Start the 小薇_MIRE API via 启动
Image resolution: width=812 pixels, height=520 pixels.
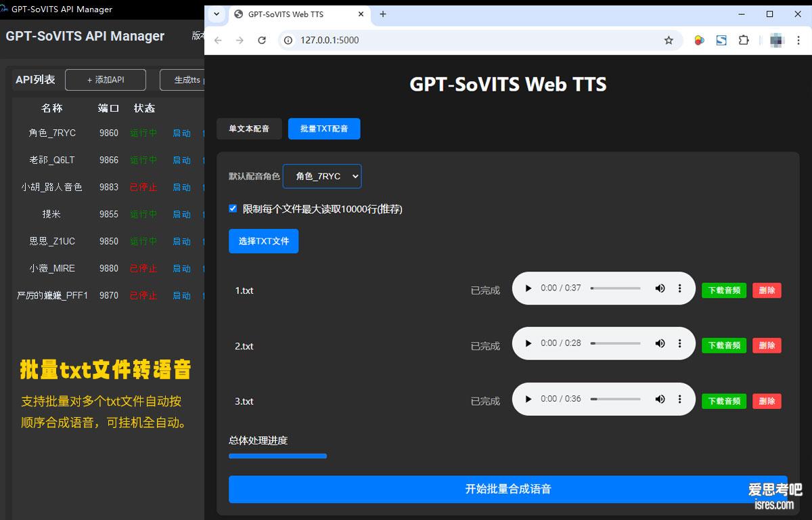[x=181, y=269]
